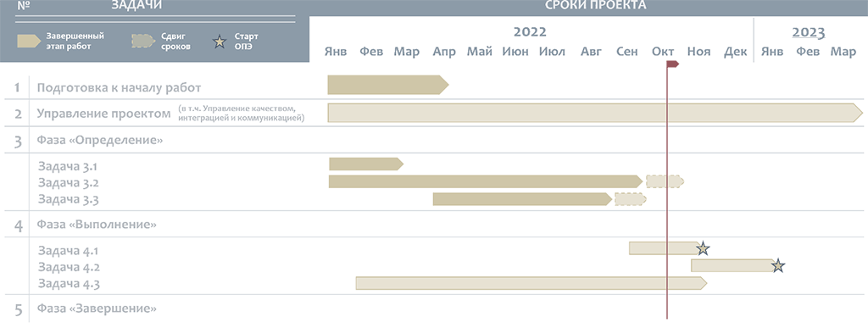Click the star icon ending Задача 4.1 bar
The height and width of the screenshot is (328, 868).
coord(703,248)
